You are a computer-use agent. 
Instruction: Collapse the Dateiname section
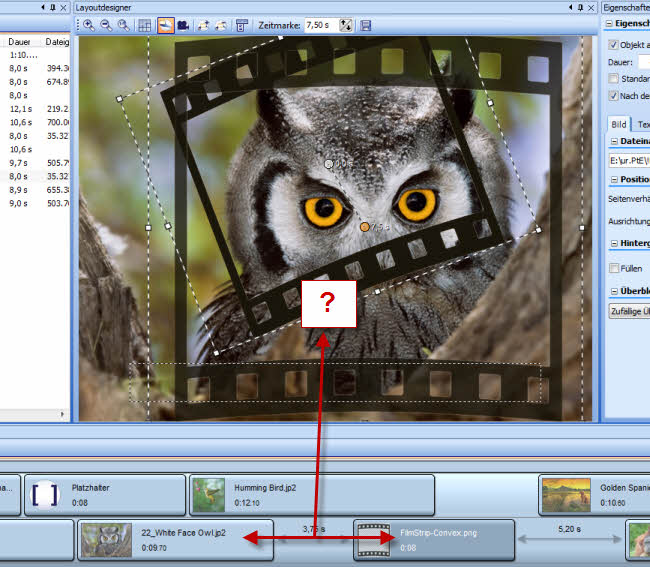tap(613, 141)
